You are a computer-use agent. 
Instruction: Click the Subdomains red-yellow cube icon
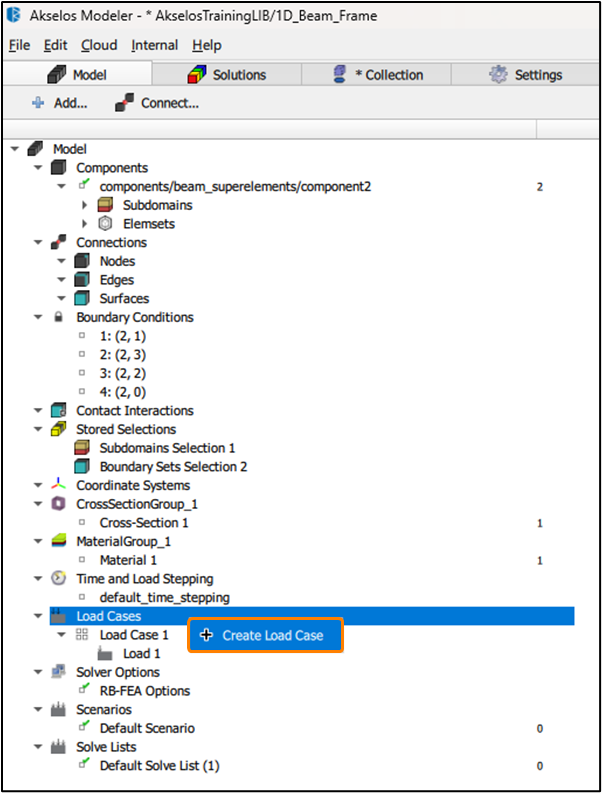pyautogui.click(x=105, y=205)
